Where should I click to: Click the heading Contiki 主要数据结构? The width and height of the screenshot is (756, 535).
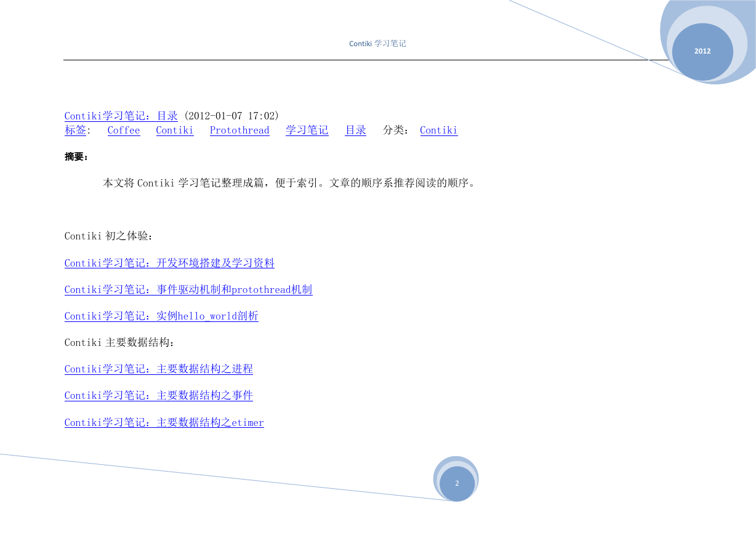pyautogui.click(x=119, y=342)
